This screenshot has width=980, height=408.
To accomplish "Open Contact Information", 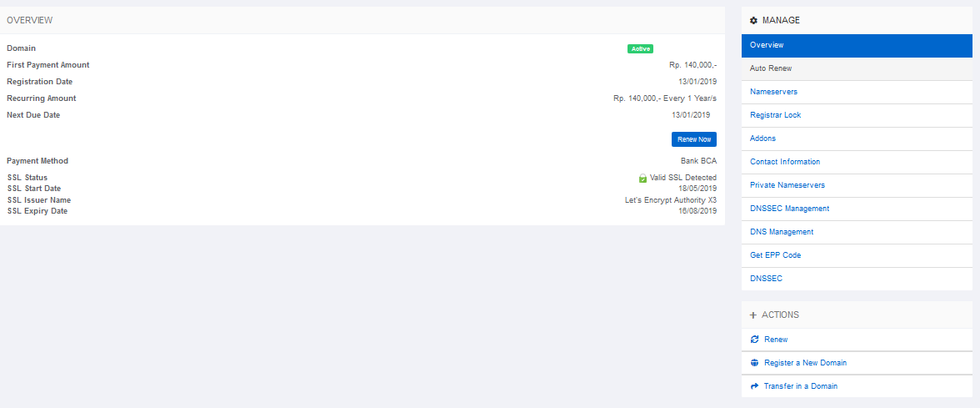I will 857,162.
